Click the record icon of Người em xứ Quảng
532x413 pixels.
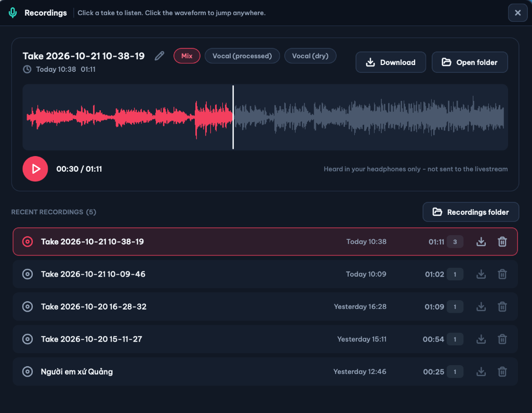pos(28,371)
